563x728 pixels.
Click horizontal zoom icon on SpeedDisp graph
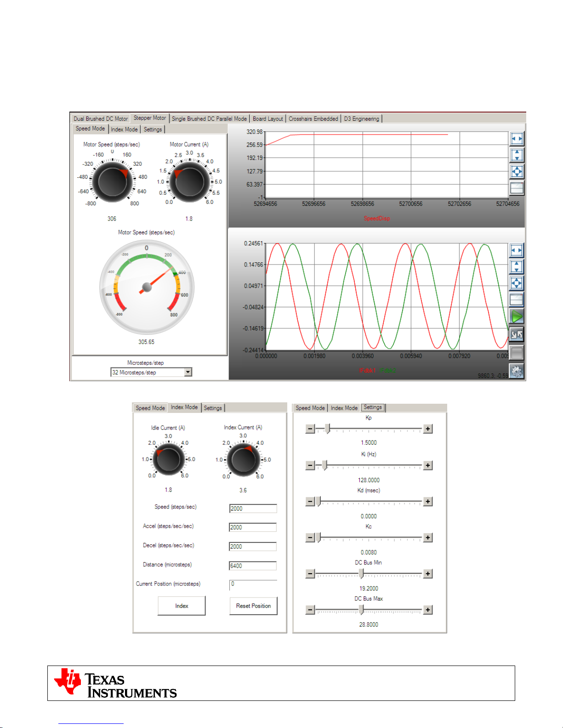point(517,138)
